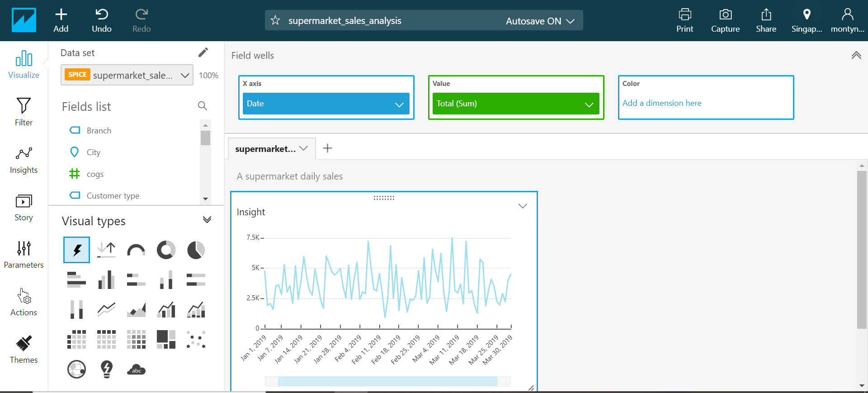
Task: Select the donut chart visual type
Action: [166, 250]
